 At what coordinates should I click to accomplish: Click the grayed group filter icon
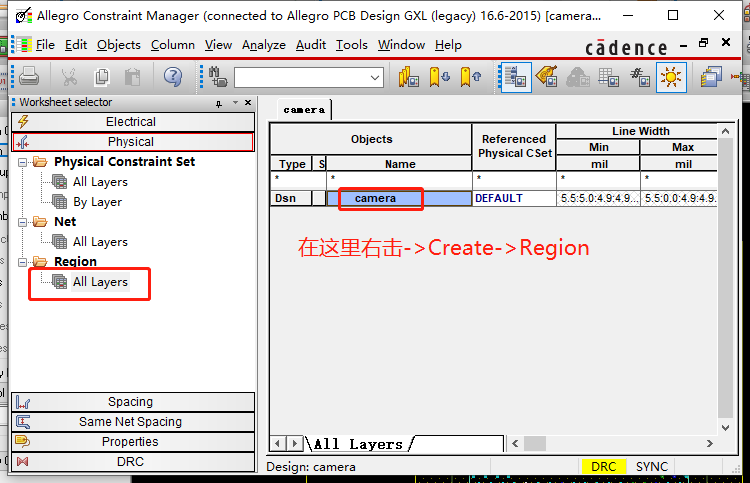tap(578, 77)
